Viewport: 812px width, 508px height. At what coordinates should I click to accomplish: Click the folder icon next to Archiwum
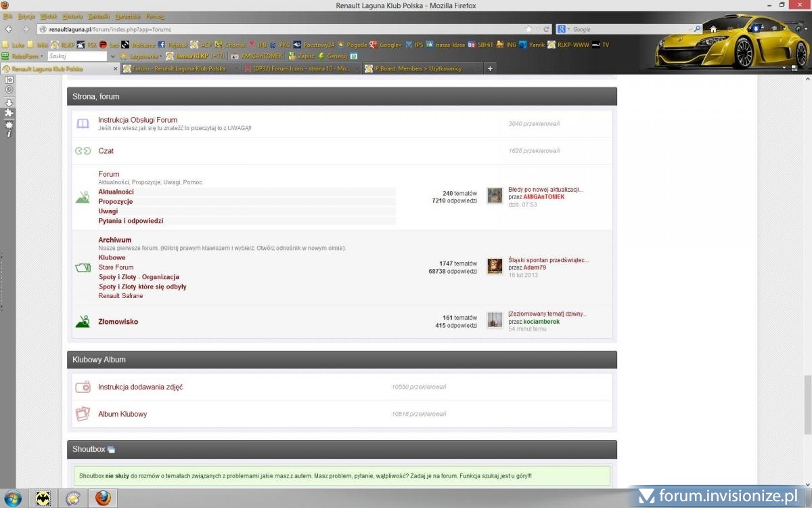[83, 268]
